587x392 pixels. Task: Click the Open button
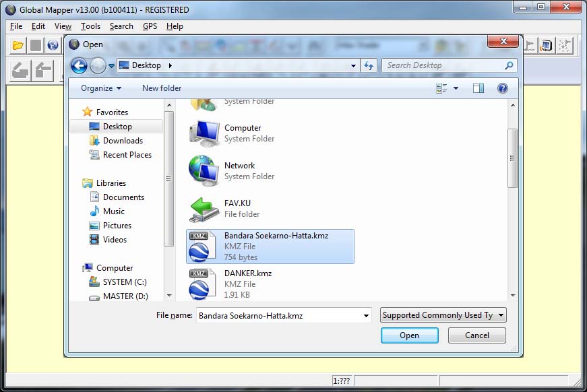410,335
